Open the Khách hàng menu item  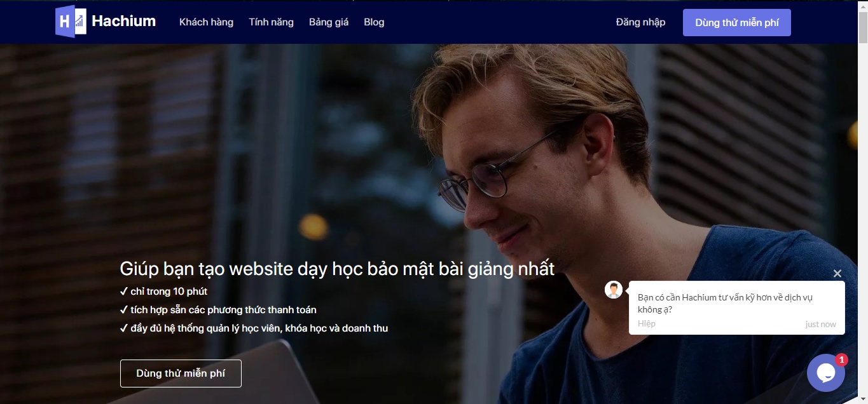point(206,22)
